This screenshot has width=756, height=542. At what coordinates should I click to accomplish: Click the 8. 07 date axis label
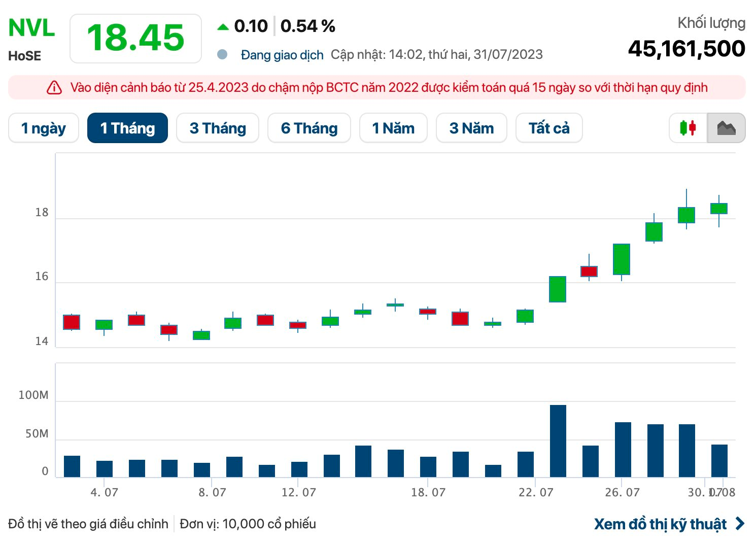point(212,492)
